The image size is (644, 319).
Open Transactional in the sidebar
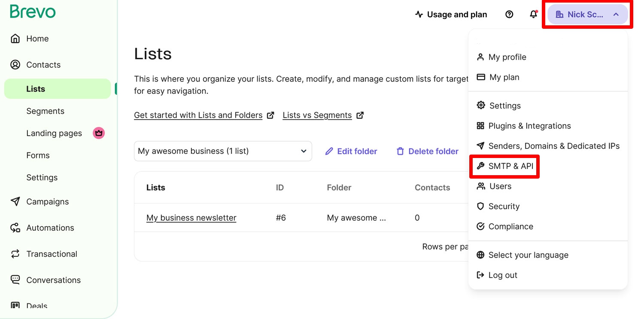click(x=52, y=254)
